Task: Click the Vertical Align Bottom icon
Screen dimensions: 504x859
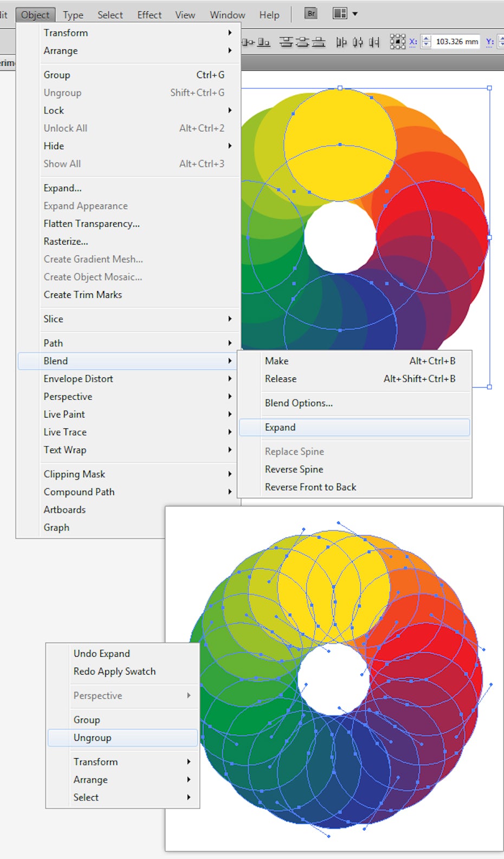Action: 263,42
